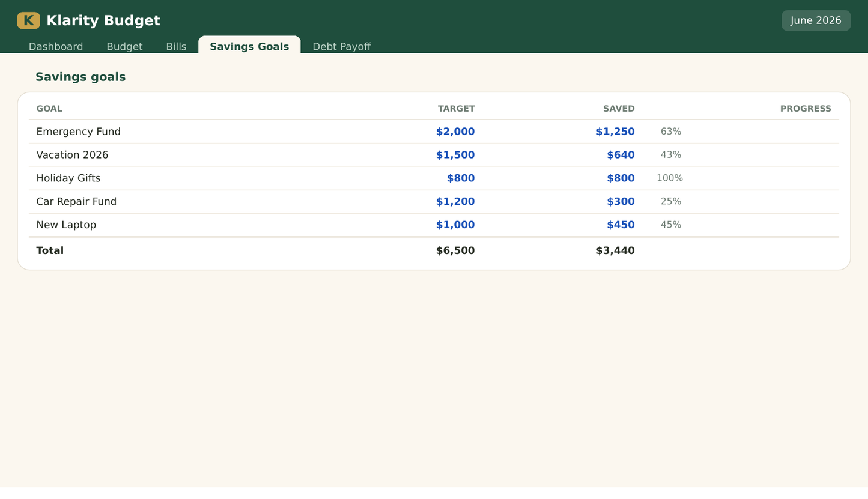
Task: Click the Klarity Budget app title
Action: click(103, 20)
